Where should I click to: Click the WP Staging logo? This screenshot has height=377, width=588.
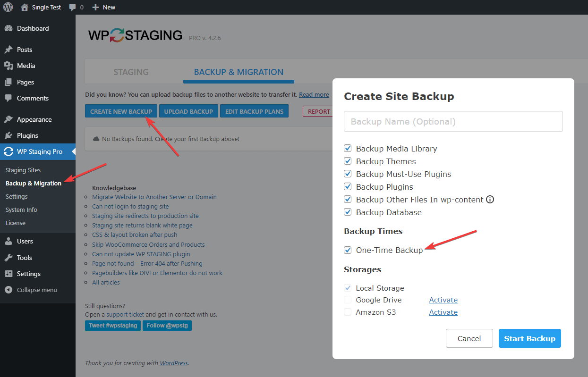[135, 35]
